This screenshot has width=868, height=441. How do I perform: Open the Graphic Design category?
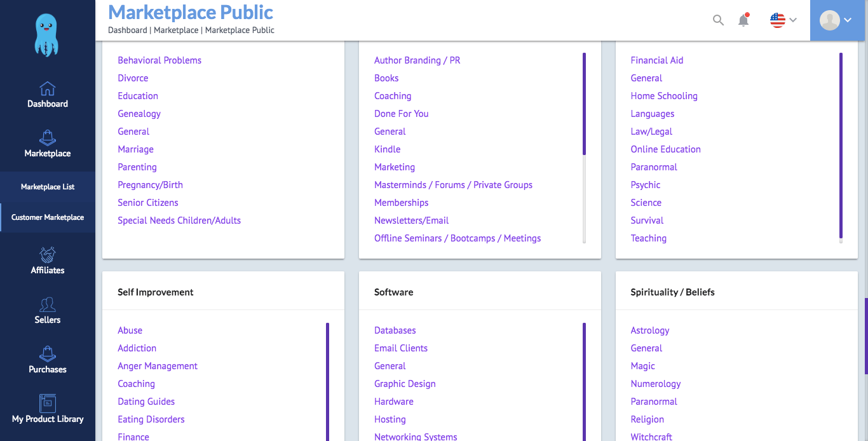[x=405, y=384]
